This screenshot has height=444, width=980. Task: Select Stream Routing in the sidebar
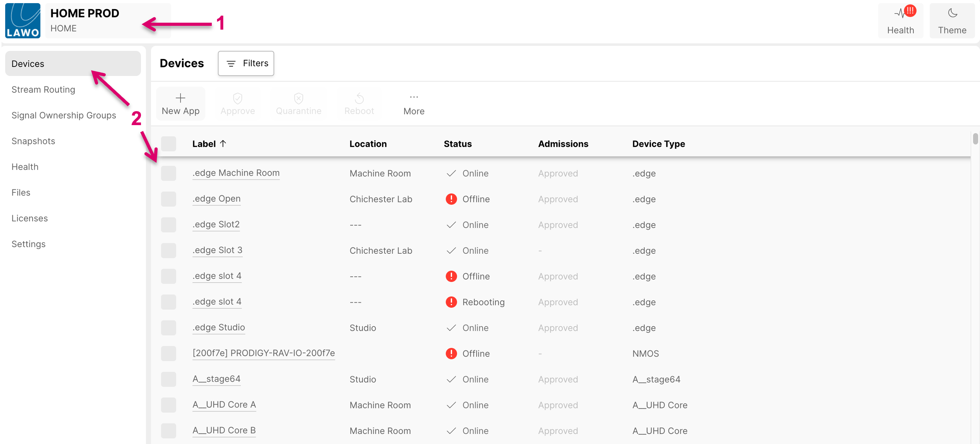[43, 89]
